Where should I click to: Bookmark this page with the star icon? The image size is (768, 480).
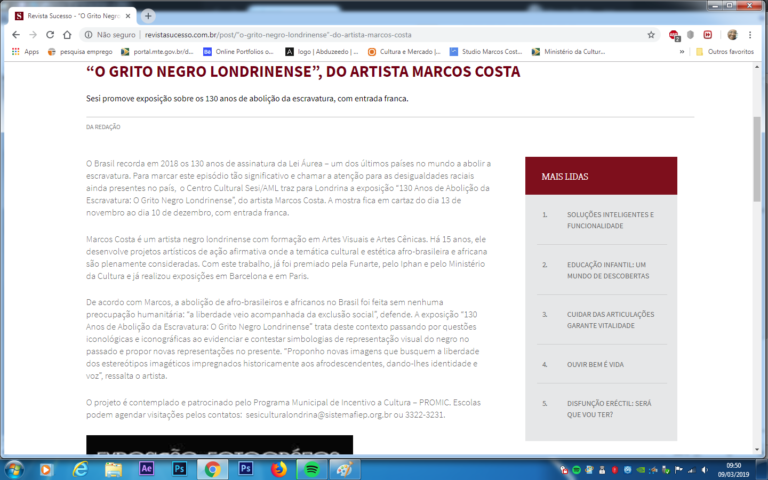coord(651,34)
